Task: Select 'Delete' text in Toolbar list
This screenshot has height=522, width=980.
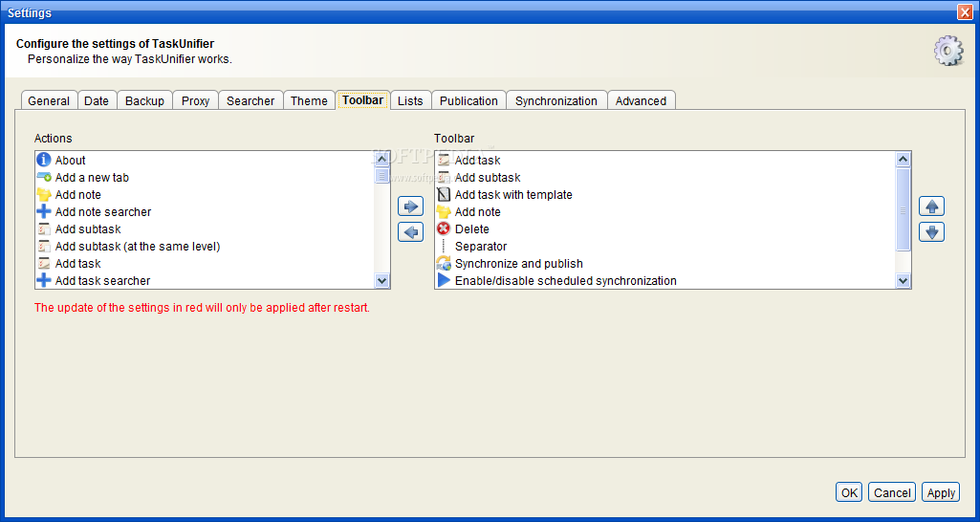Action: (x=472, y=228)
